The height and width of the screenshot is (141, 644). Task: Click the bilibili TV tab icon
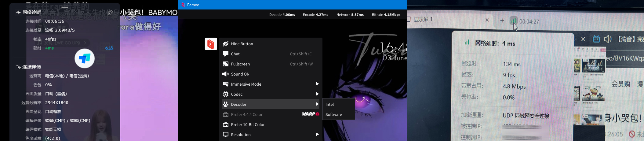point(596,39)
